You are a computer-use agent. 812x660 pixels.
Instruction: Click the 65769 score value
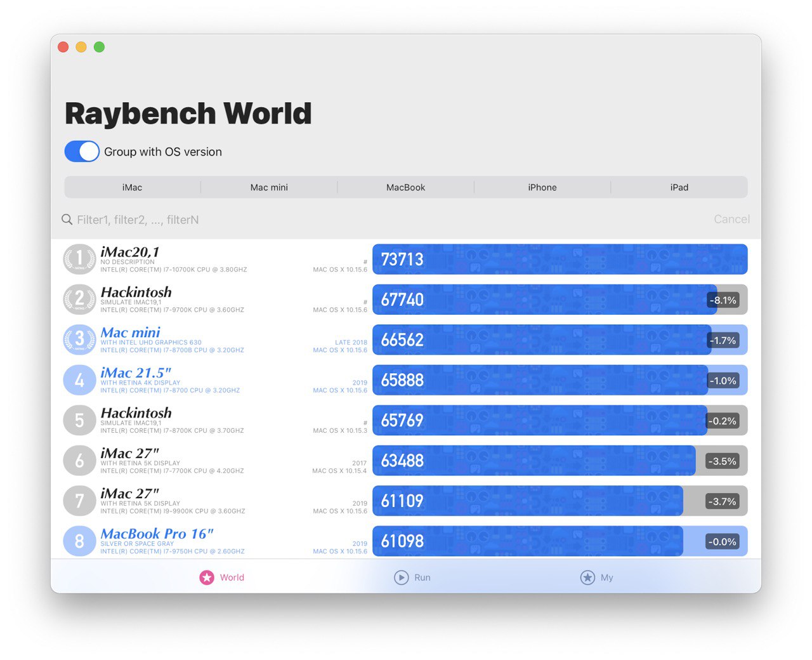(x=402, y=420)
